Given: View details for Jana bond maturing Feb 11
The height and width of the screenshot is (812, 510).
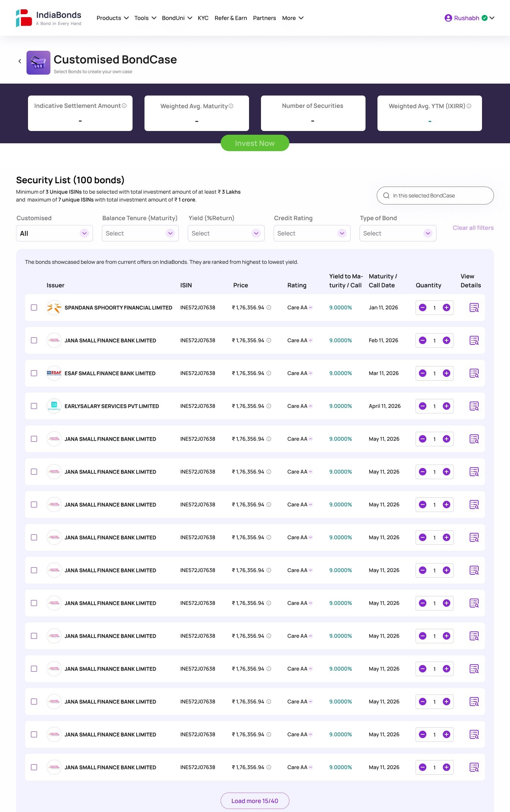Looking at the screenshot, I should click(474, 340).
